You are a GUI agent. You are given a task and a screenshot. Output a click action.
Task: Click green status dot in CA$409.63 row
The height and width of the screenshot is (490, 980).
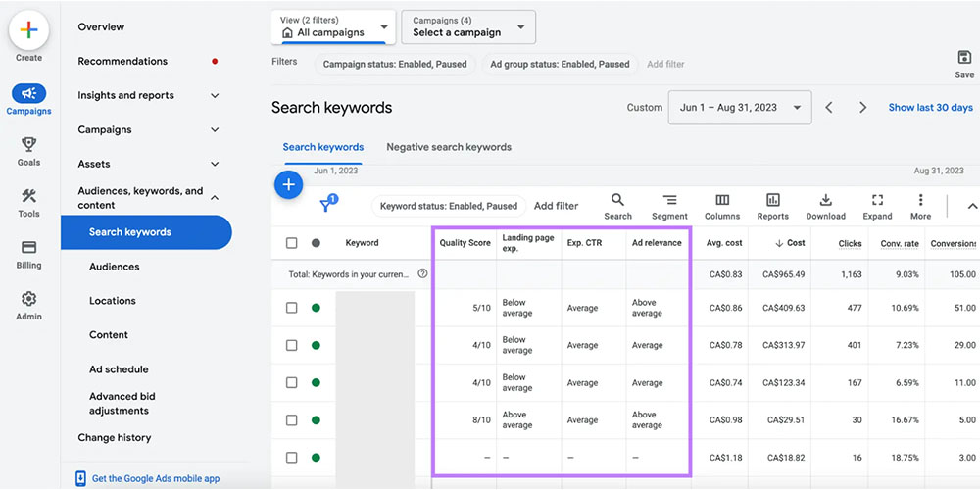tap(316, 308)
